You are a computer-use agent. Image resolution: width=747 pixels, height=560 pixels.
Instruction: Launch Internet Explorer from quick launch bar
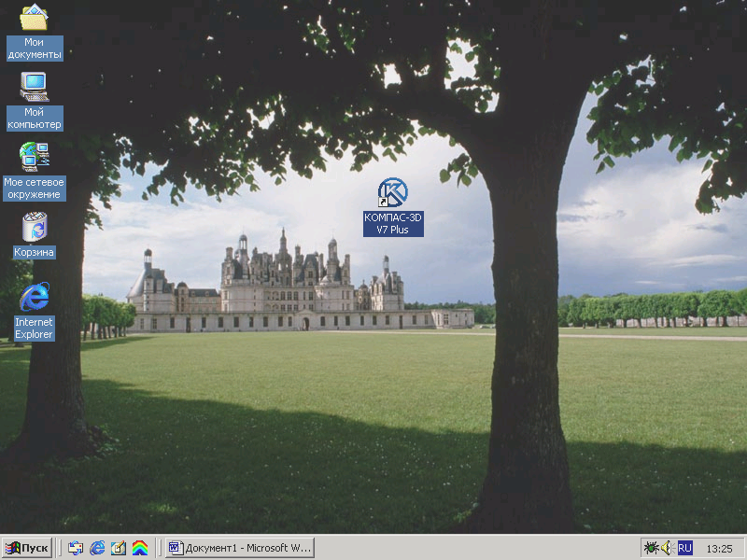click(97, 548)
